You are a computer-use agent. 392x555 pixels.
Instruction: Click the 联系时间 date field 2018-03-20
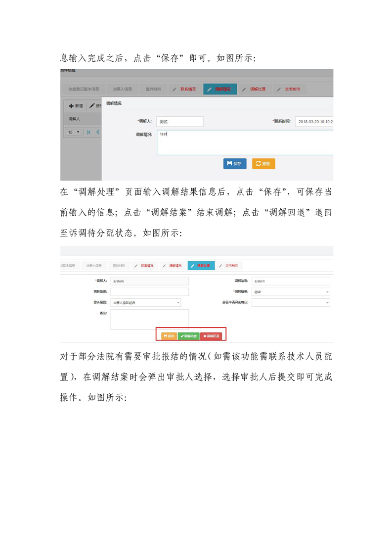click(x=314, y=121)
